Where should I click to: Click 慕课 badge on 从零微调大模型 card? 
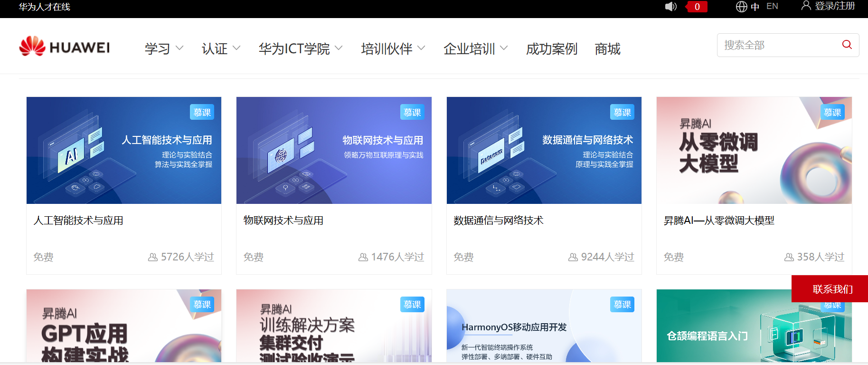click(x=832, y=112)
